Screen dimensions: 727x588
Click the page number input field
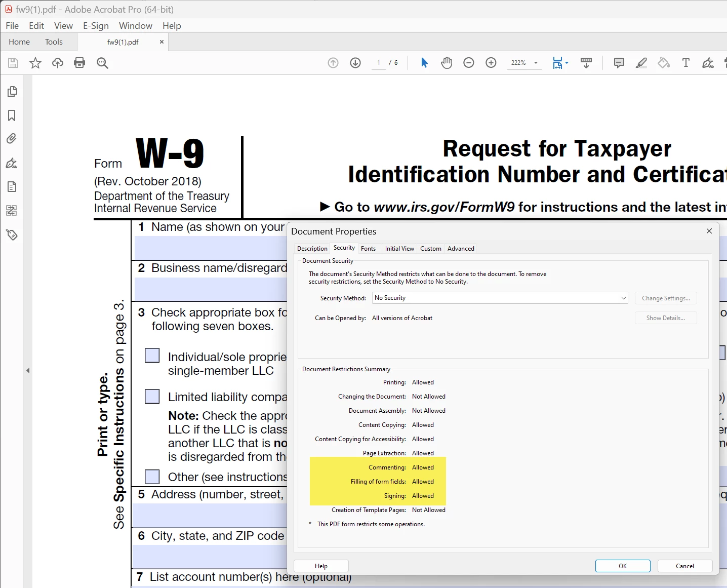tap(379, 63)
